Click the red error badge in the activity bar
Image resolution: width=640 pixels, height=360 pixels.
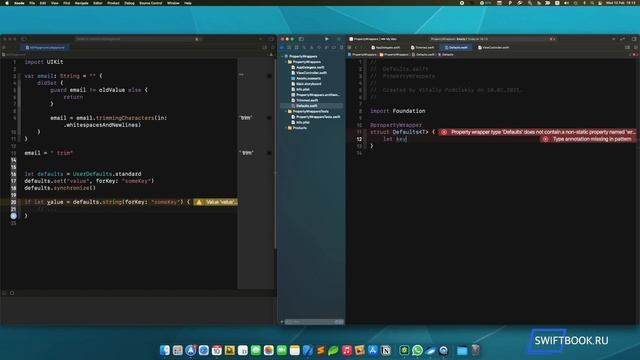click(x=551, y=39)
